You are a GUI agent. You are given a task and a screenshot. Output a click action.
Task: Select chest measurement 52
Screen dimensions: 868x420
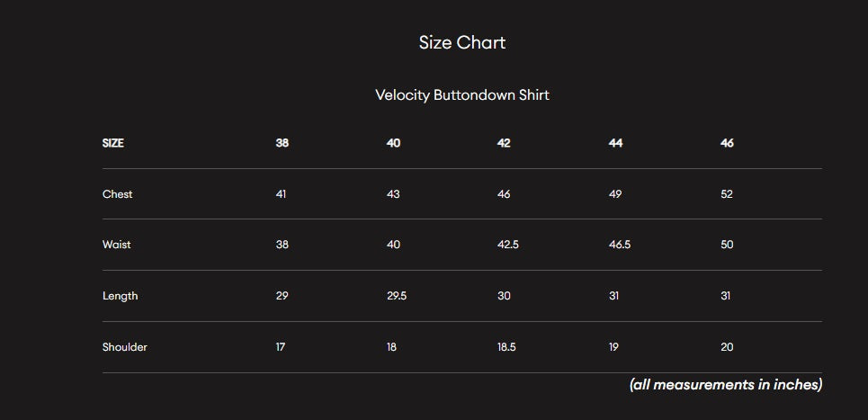click(x=727, y=194)
